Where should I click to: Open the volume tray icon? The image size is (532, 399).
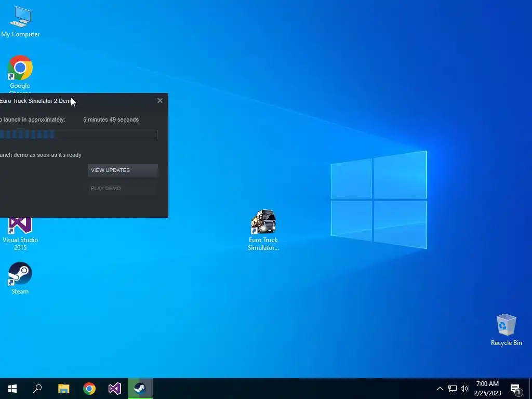[x=464, y=389]
